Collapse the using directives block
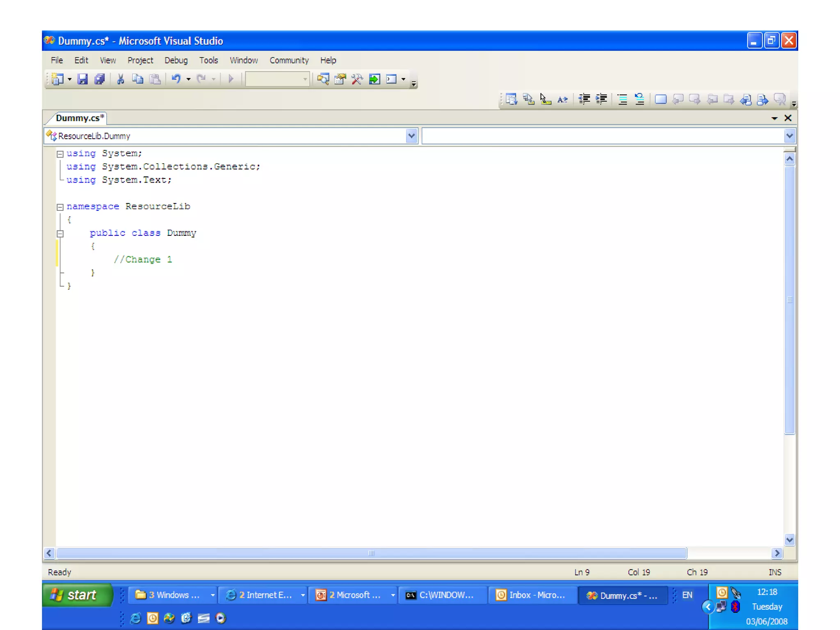Image resolution: width=840 pixels, height=630 pixels. [x=60, y=154]
